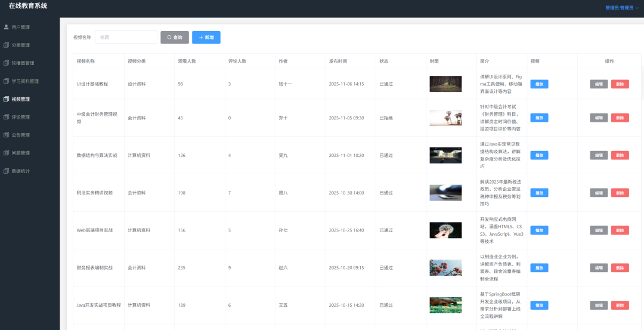
Task: Edit the 数据结构与算法实战 row
Action: [x=599, y=155]
